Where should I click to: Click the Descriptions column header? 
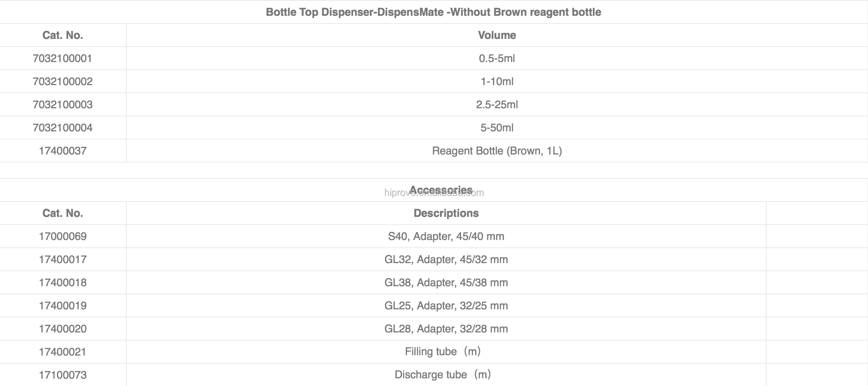click(446, 213)
